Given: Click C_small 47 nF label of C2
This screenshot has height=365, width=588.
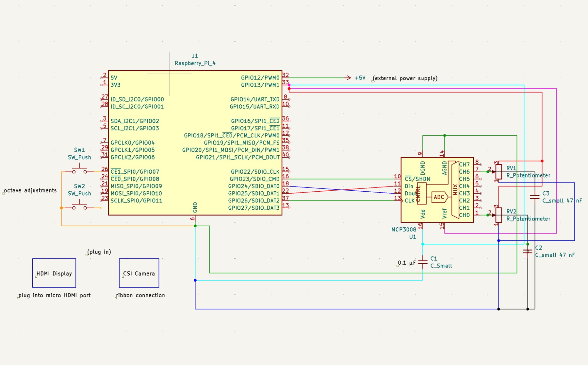Looking at the screenshot, I should (x=555, y=255).
